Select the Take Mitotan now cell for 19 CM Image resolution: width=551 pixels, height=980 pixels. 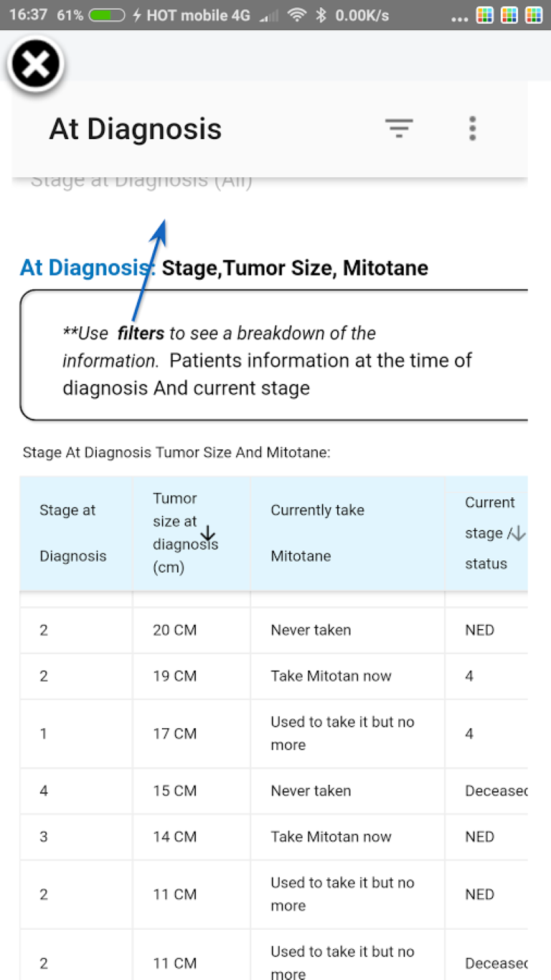(x=347, y=676)
